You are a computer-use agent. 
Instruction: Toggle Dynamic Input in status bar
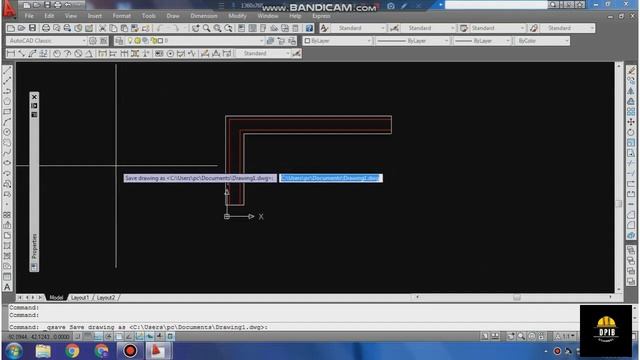(x=150, y=336)
